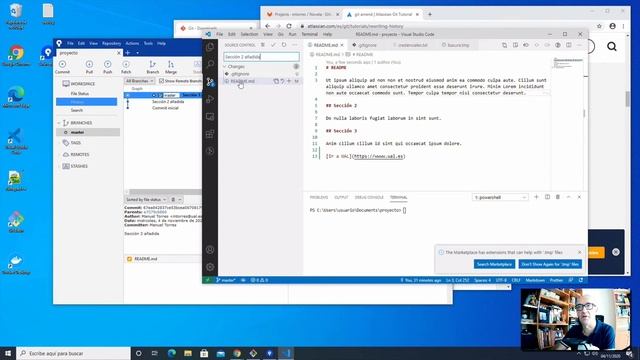Open All Branches dropdown in Sourcetree
The height and width of the screenshot is (360, 640).
pos(140,81)
